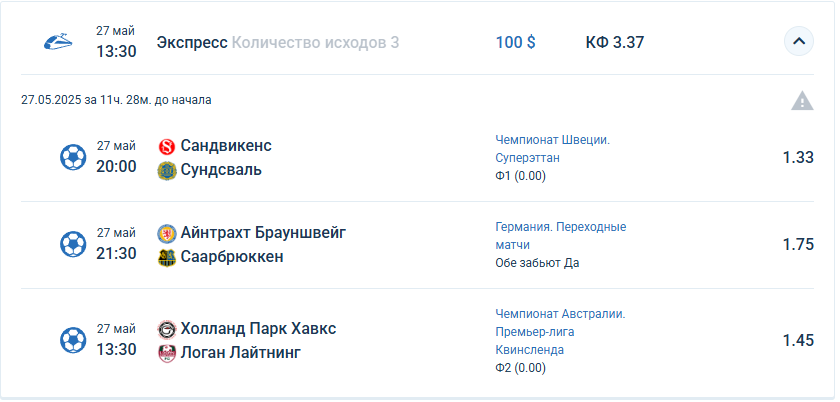
Task: Click the Айнтрахт Брауншвейг lion crest
Action: point(167,234)
